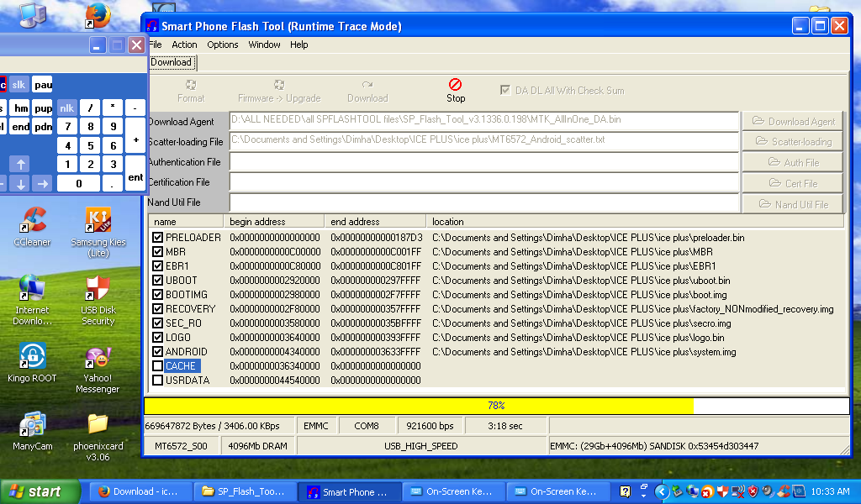Viewport: 861px width, 504px height.
Task: Click the wireless network disconnected tray icon
Action: click(x=738, y=492)
